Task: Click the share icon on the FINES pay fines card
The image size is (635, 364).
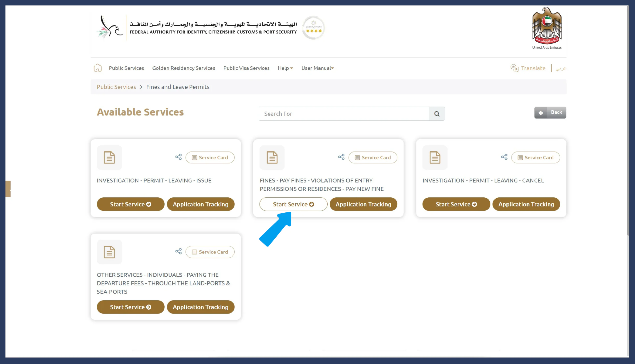Action: point(341,157)
